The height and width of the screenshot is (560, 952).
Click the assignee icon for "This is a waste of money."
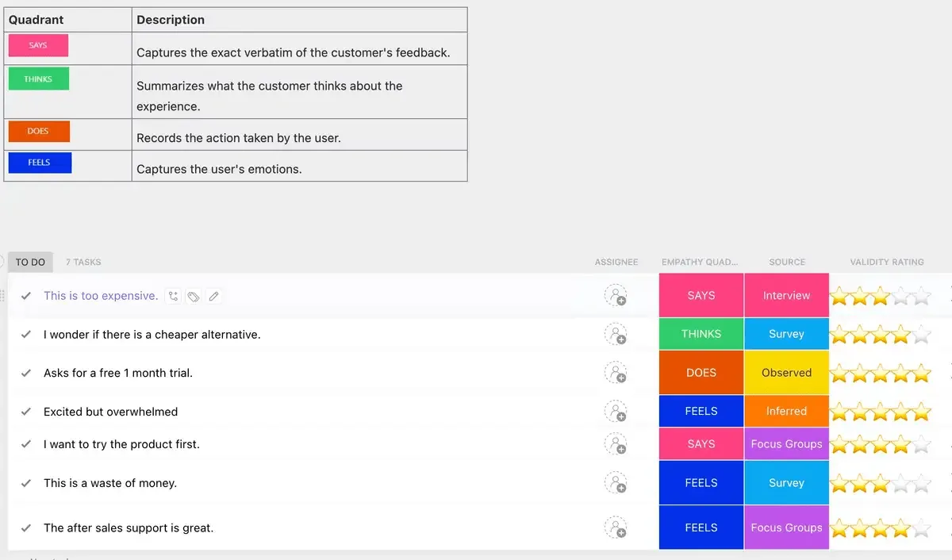pos(616,483)
